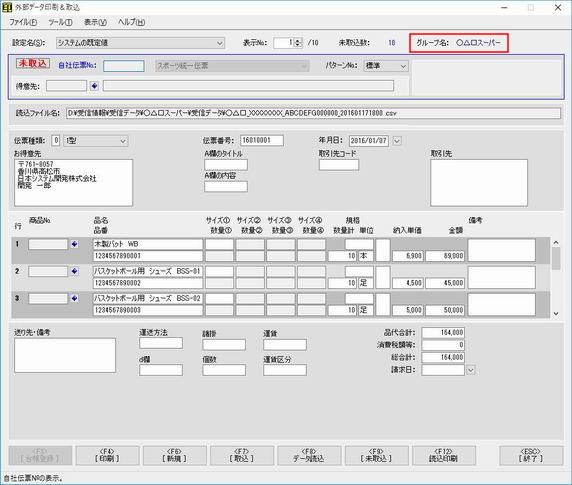Open the 請求日 date dropdown arrow
The height and width of the screenshot is (485, 572).
[471, 370]
